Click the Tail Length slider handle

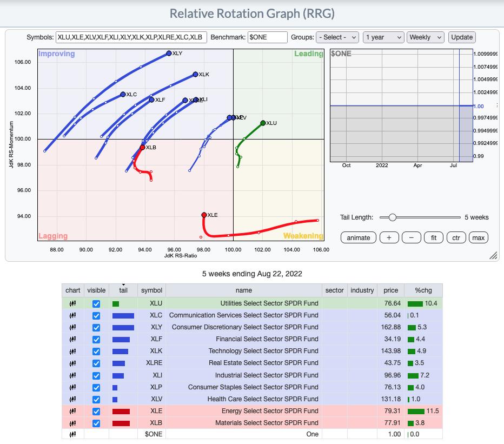(392, 217)
